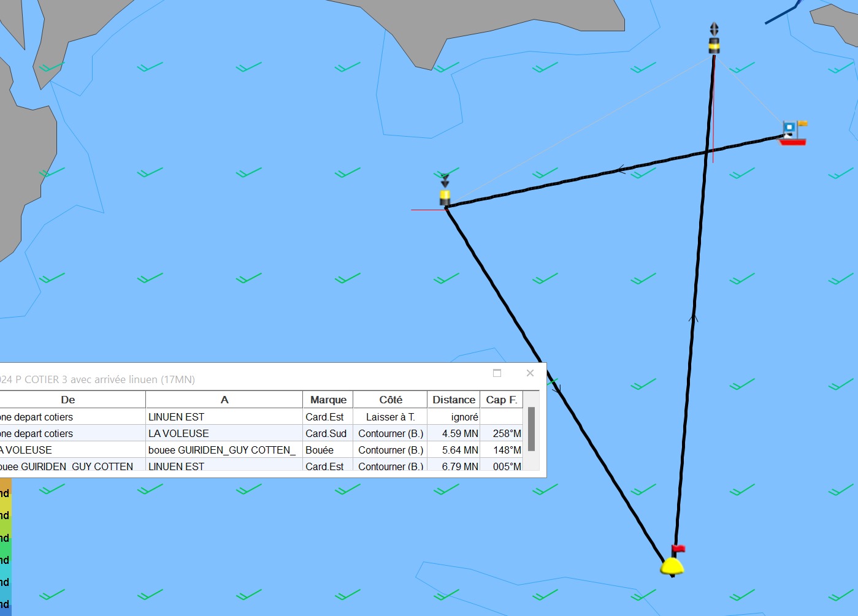
Task: Click the direction arrow on the westbound leg
Action: tap(621, 169)
